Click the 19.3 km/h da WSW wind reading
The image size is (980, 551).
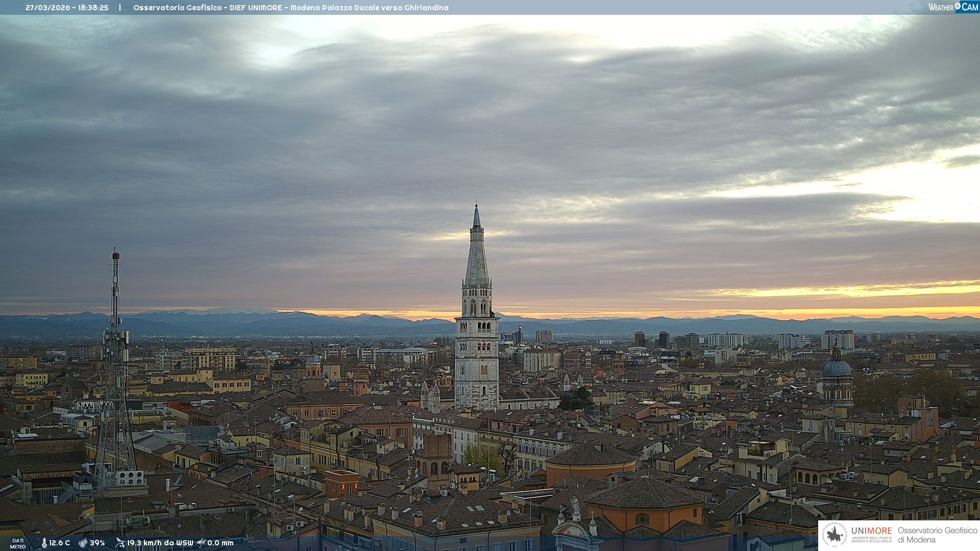click(160, 543)
